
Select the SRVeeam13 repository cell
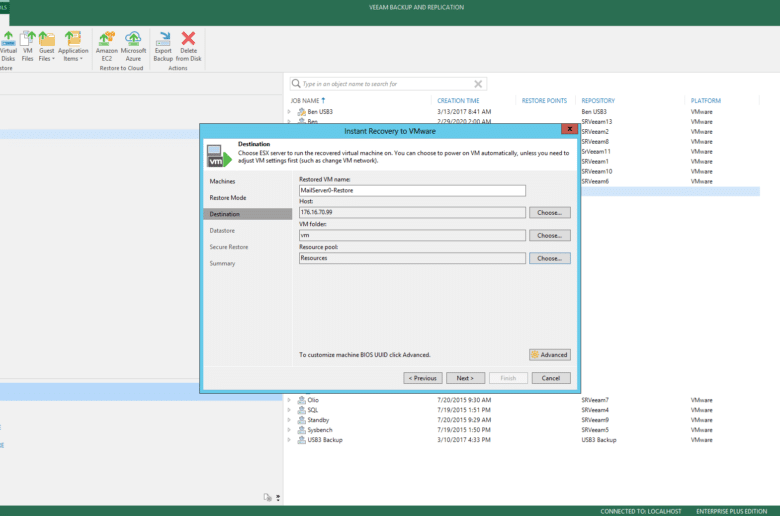[596, 122]
